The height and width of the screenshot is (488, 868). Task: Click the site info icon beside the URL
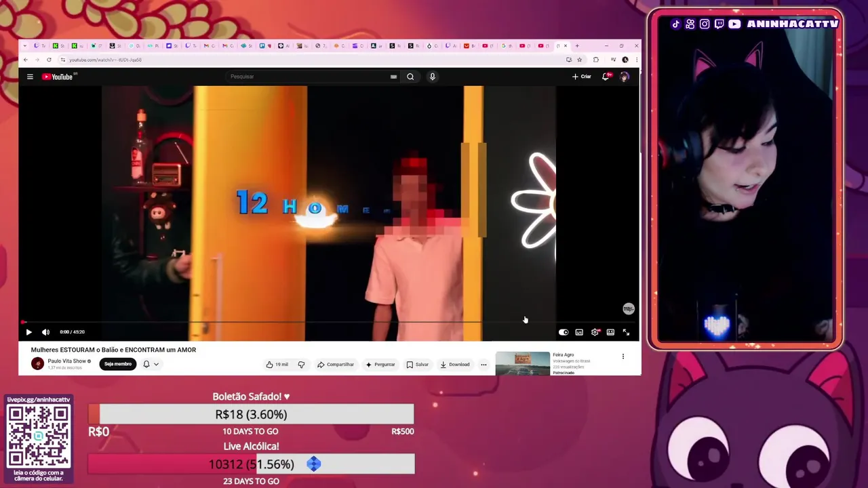[62, 60]
